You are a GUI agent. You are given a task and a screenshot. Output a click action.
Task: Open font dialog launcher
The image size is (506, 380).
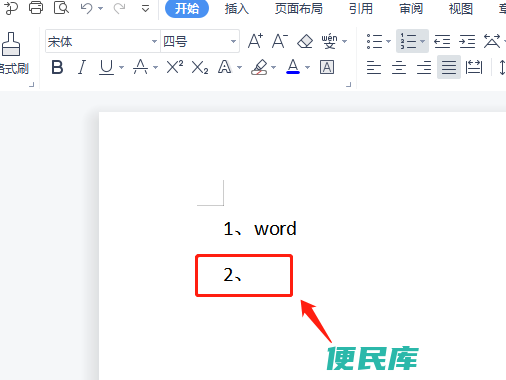[348, 85]
